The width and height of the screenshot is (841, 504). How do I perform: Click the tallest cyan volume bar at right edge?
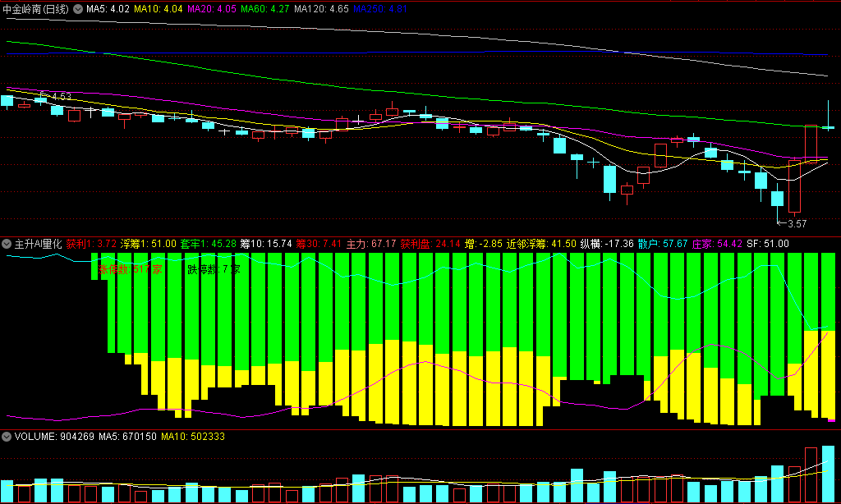click(x=828, y=474)
